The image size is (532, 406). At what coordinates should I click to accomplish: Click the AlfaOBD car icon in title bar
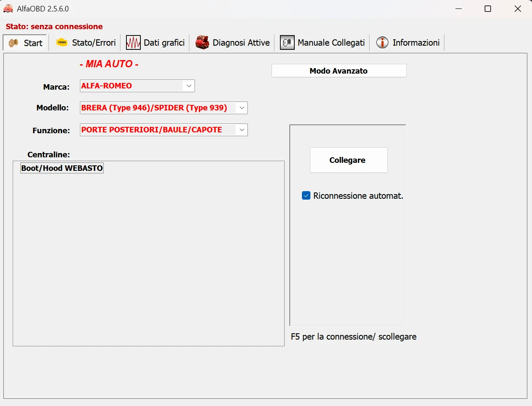pos(8,8)
